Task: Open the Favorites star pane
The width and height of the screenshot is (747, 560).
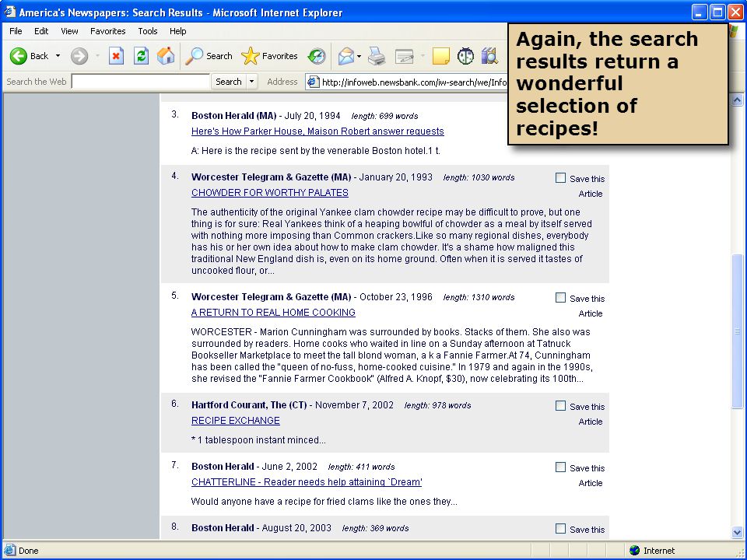Action: point(250,56)
